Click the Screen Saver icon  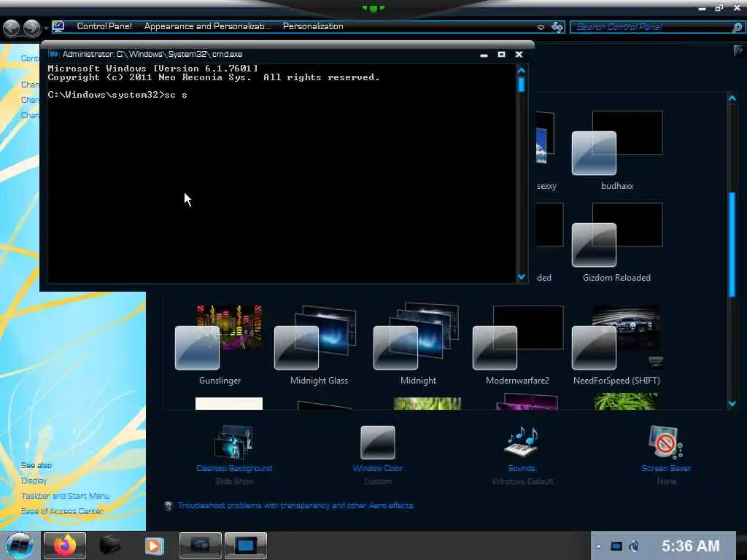(x=666, y=442)
